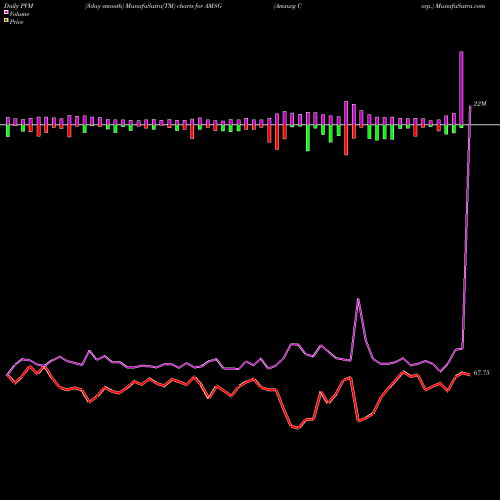Click the 'Daily PVM' title text
The width and height of the screenshot is (500, 500).
tap(19, 6)
